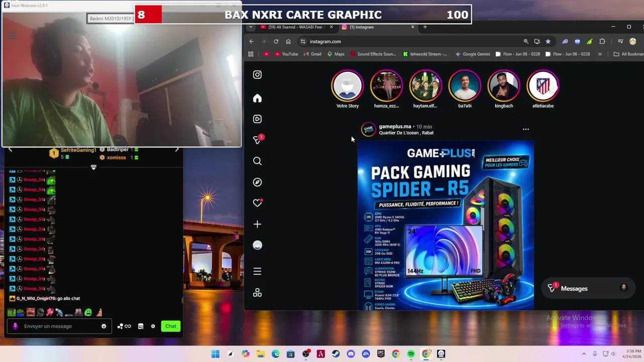Open Instagram search in sidebar
This screenshot has height=362, width=644.
tap(257, 161)
